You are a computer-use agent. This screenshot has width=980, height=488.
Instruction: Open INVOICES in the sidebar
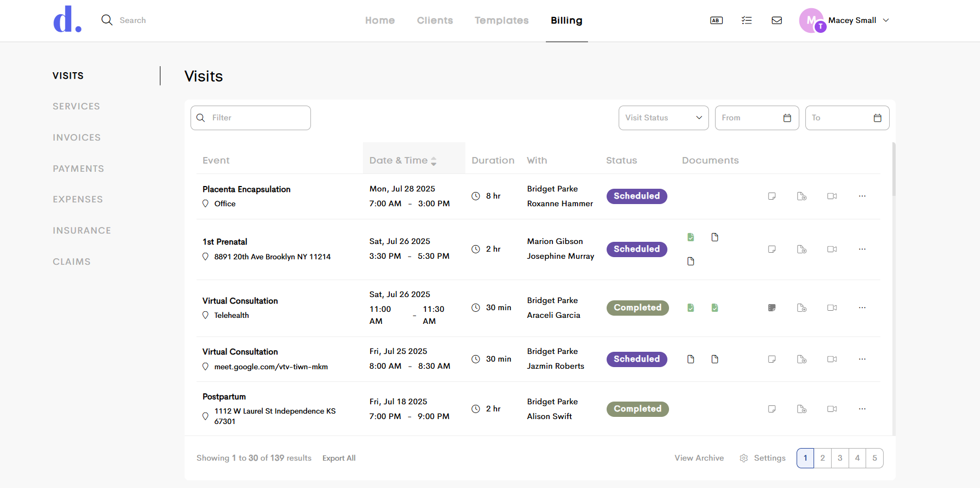point(77,137)
